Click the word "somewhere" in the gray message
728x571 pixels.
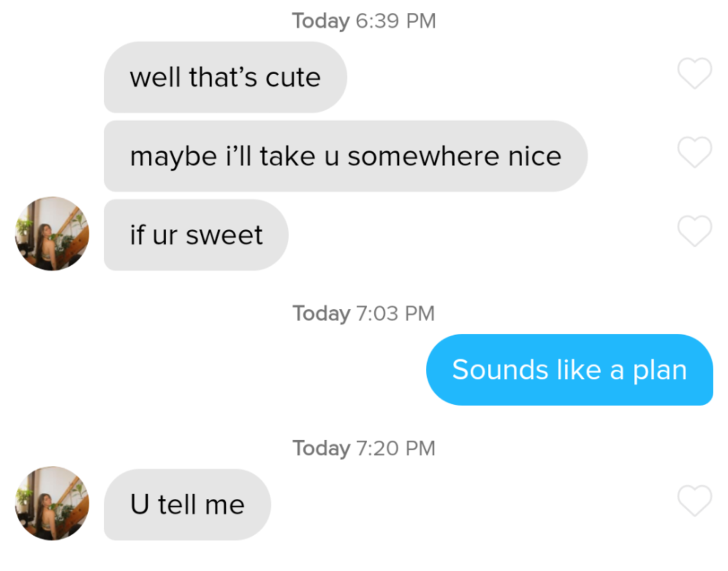pos(423,157)
